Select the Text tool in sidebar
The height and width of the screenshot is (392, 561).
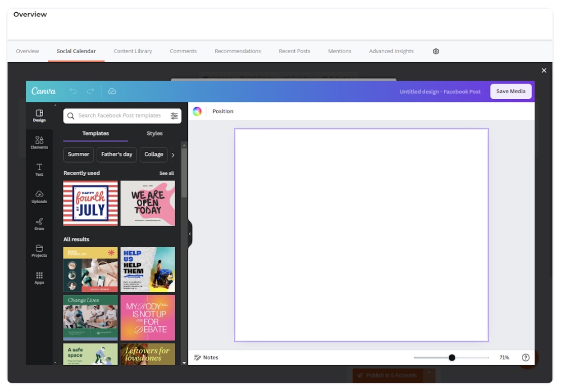point(39,170)
